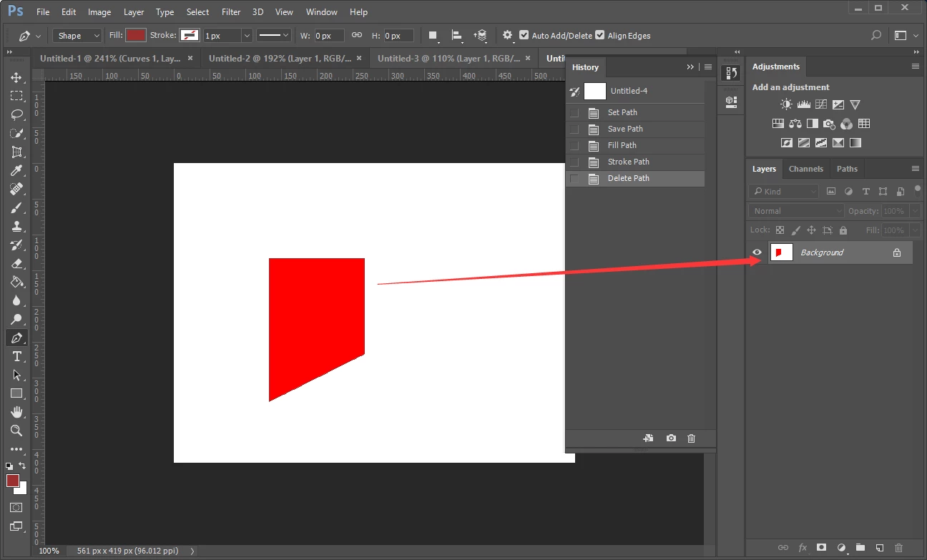Image resolution: width=927 pixels, height=560 pixels.
Task: Select the Lasso tool
Action: click(16, 114)
